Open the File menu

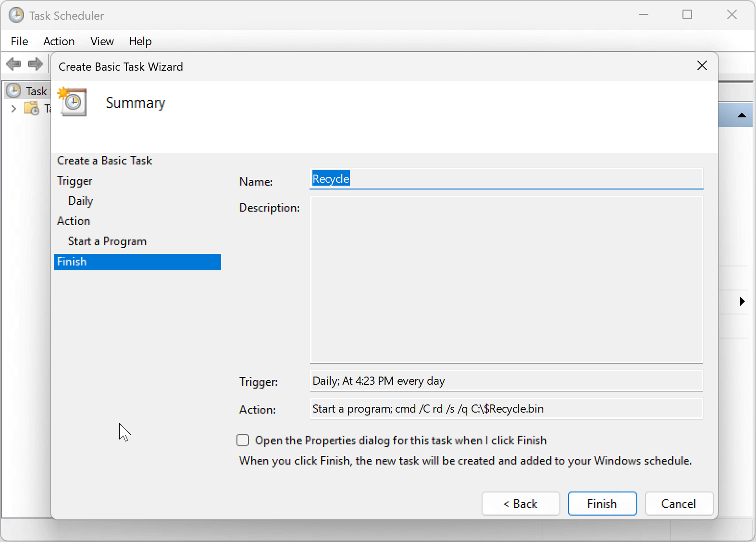(19, 41)
